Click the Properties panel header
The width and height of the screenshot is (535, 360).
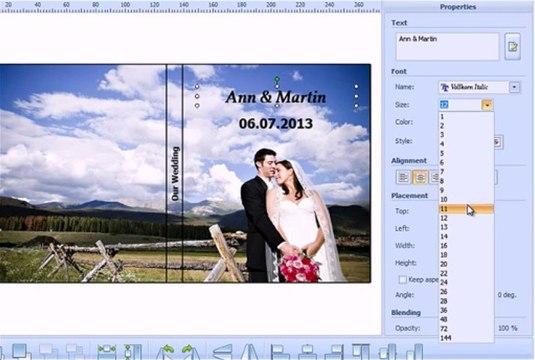(x=458, y=7)
